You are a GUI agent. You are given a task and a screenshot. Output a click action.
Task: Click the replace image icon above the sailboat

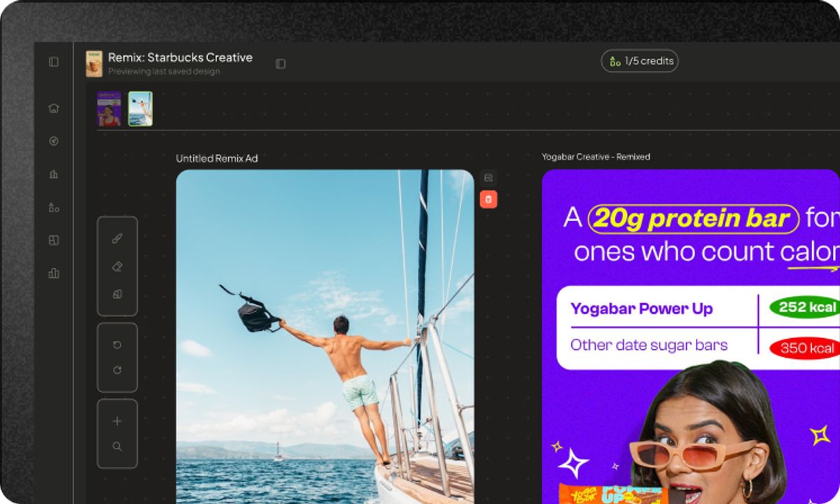point(488,176)
